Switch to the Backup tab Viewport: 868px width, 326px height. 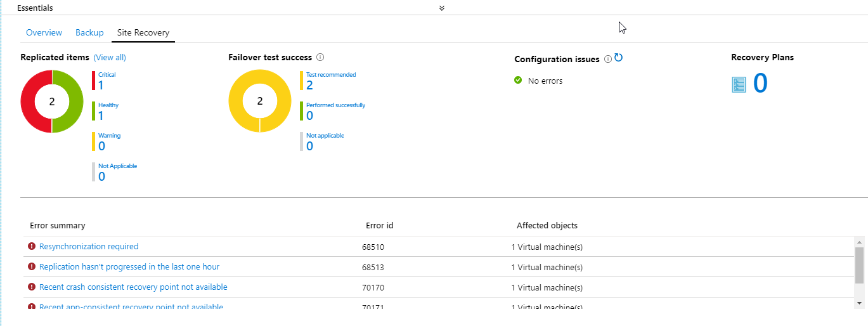89,32
